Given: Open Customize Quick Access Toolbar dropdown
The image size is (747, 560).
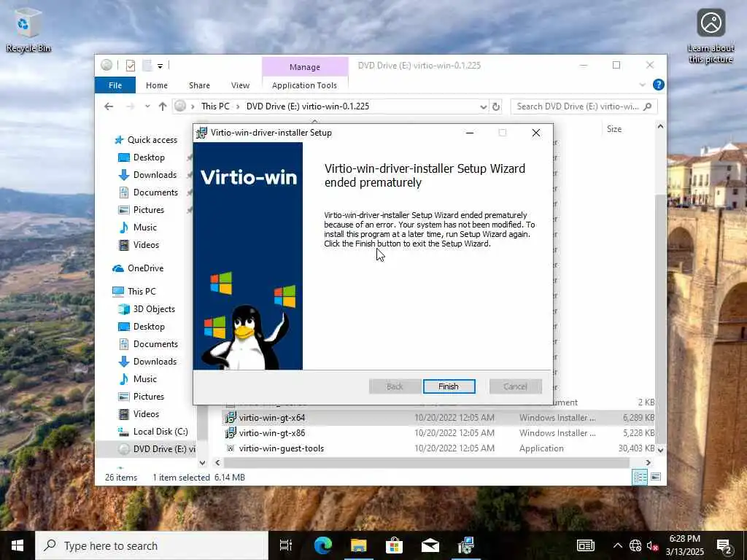Looking at the screenshot, I should pyautogui.click(x=160, y=66).
